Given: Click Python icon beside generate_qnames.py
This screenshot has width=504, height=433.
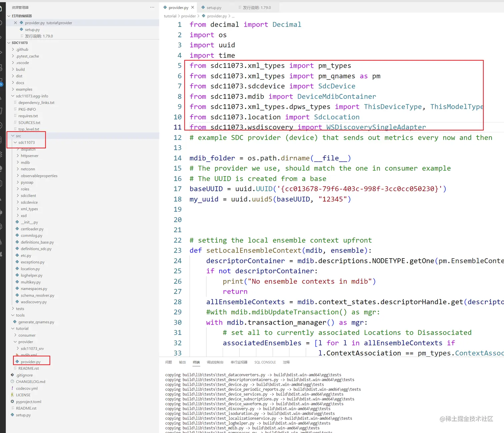Looking at the screenshot, I should [x=15, y=322].
